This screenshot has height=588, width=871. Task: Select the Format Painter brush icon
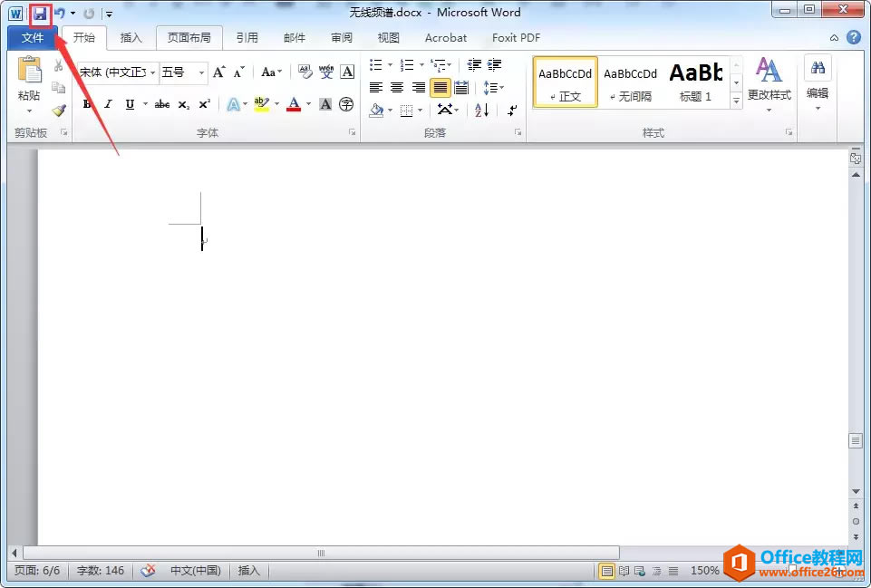click(58, 110)
